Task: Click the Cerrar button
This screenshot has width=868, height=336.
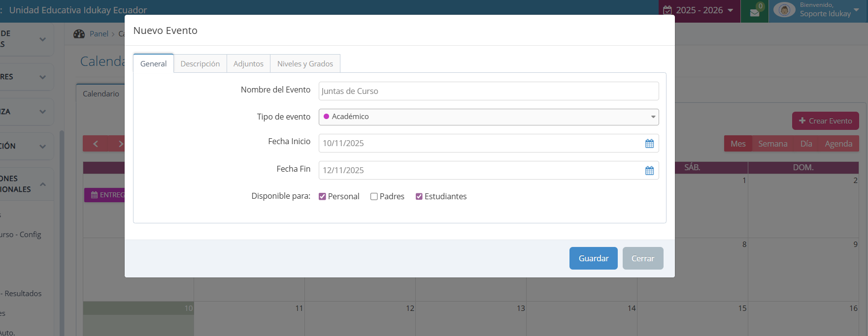Action: click(x=643, y=258)
